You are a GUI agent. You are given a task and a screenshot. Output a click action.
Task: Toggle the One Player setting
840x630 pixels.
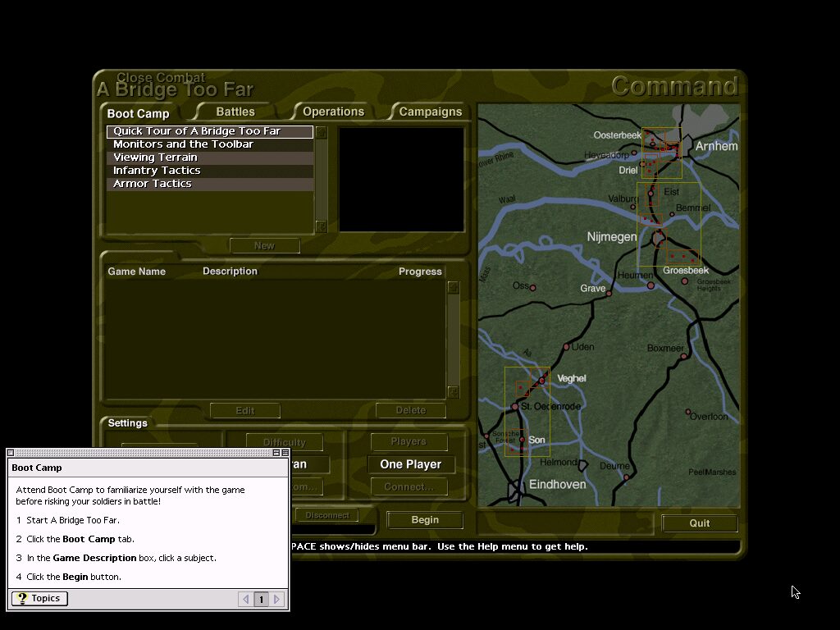pyautogui.click(x=411, y=464)
